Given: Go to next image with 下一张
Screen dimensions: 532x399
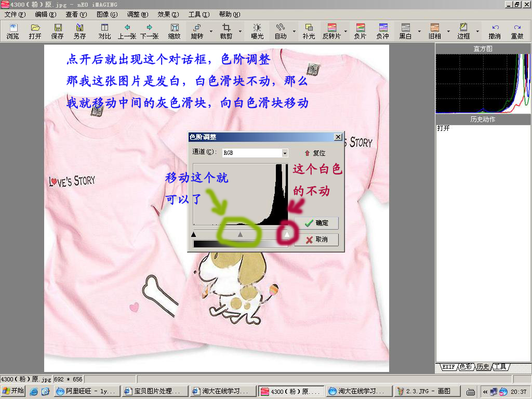Looking at the screenshot, I should pyautogui.click(x=150, y=31).
